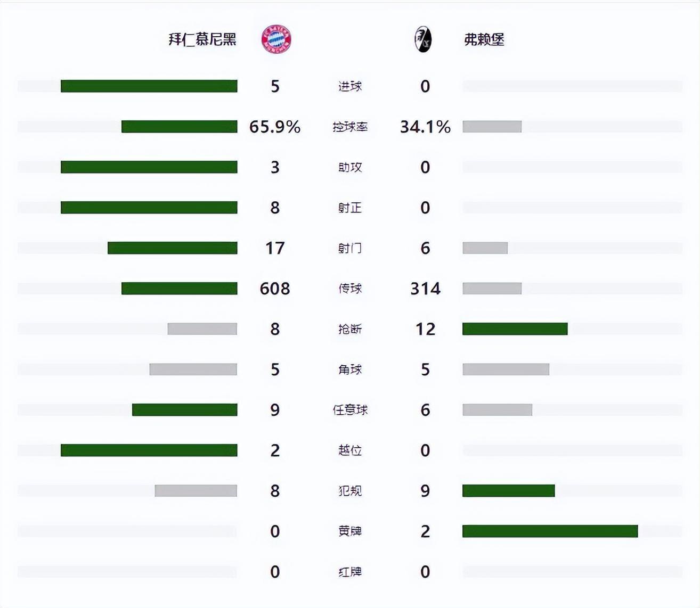Screen dimensions: 700x608
Task: Click Bayern's 17 shots number
Action: 275,248
